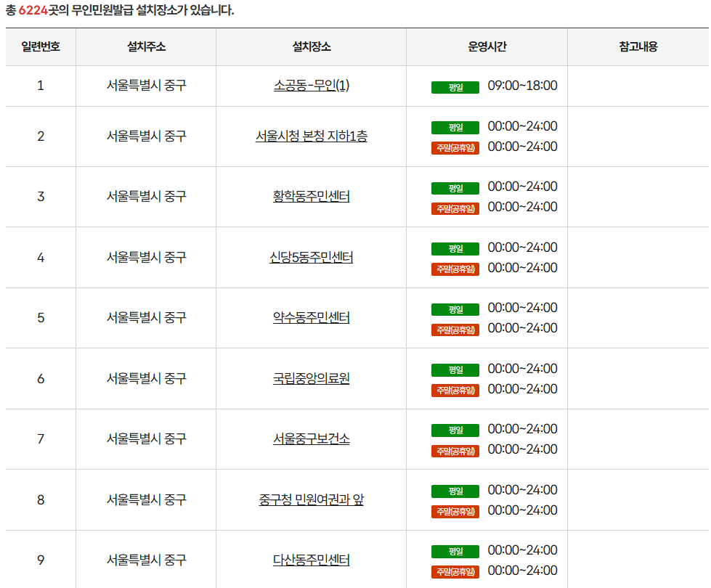The image size is (711, 588).
Task: Click 주말(공휴일) badge for 중구청 민원여권과 앞
Action: pos(455,512)
